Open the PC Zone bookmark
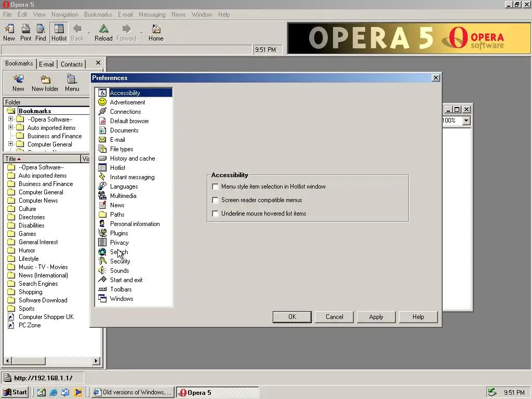 click(x=30, y=325)
